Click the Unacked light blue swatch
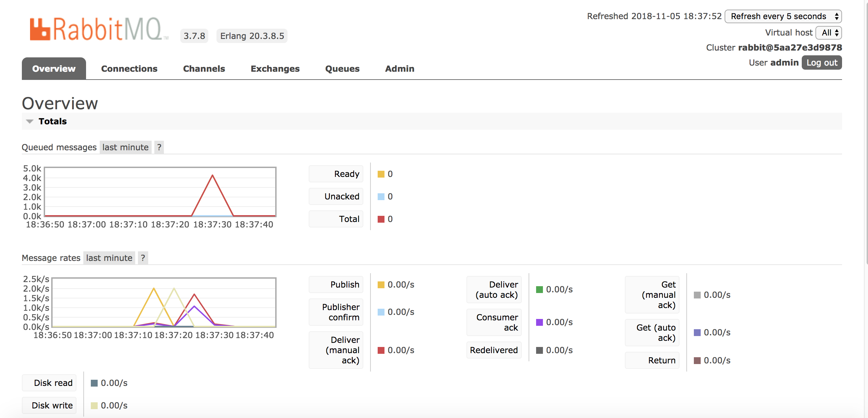 [381, 197]
